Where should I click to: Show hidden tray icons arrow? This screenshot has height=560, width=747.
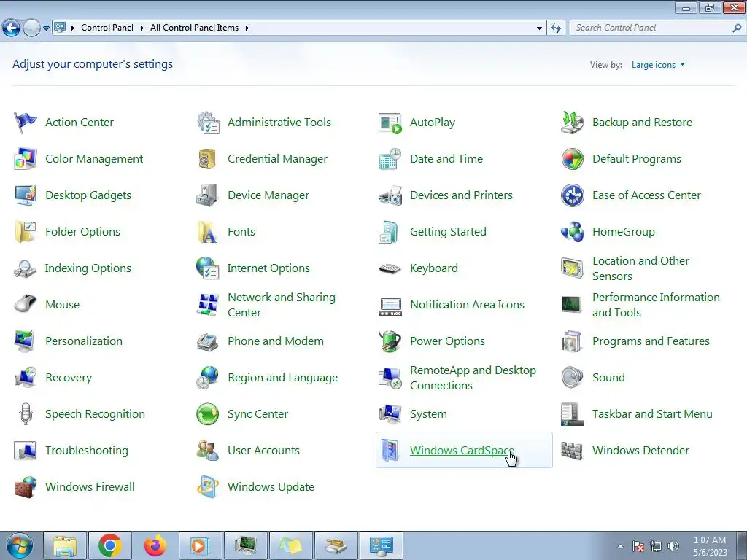coord(620,546)
